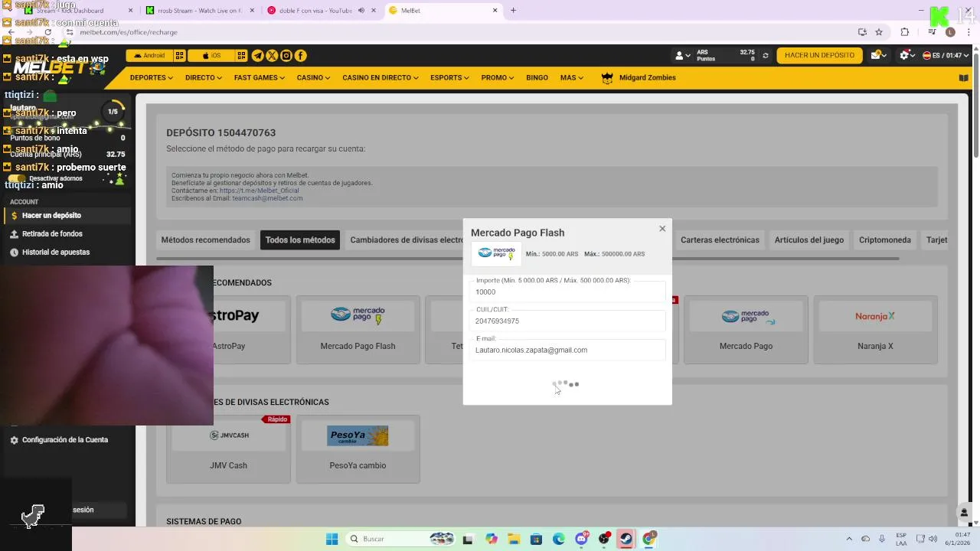980x551 pixels.
Task: Click HACER UN DEPÓSITO button
Action: coord(819,55)
